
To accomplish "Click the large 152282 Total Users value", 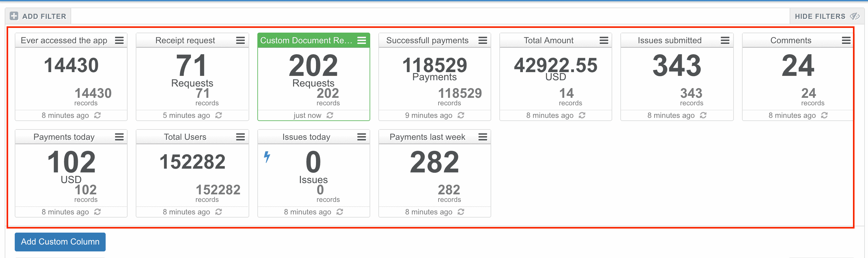I will (192, 162).
